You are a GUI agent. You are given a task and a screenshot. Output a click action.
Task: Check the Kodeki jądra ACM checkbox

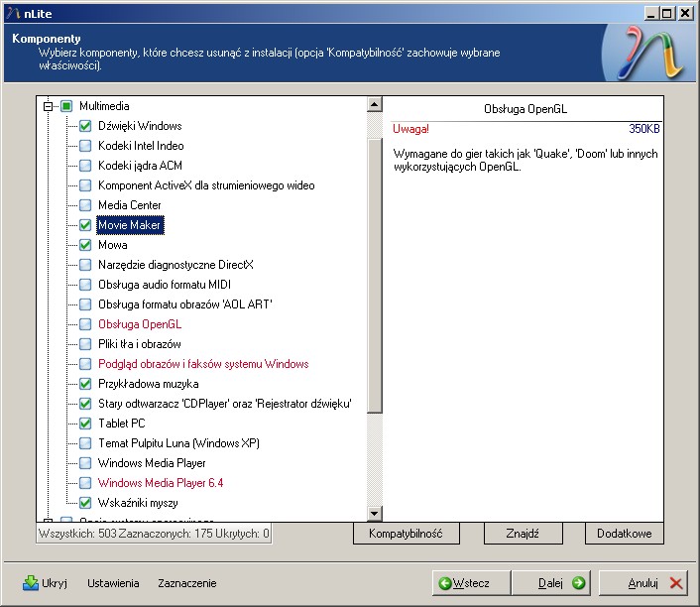click(x=85, y=166)
